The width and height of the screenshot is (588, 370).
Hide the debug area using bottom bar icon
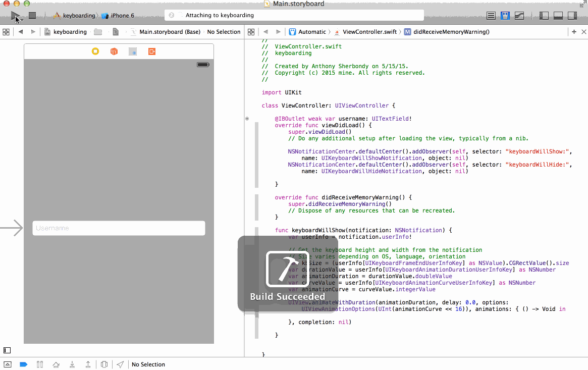(x=8, y=364)
